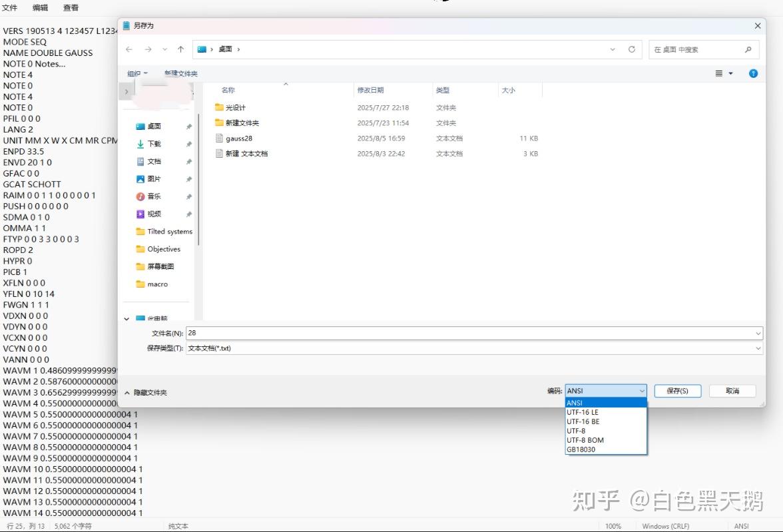
Task: Navigate up a folder using the up arrow
Action: tap(180, 49)
